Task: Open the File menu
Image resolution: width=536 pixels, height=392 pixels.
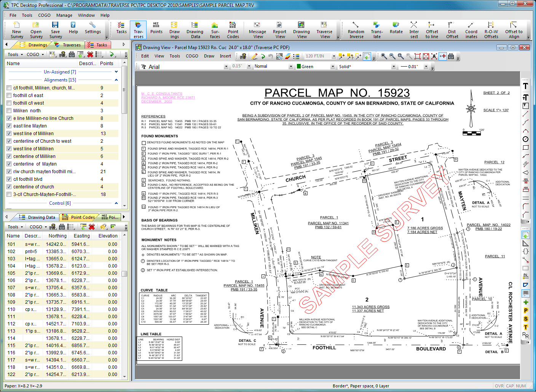Action: [13, 15]
